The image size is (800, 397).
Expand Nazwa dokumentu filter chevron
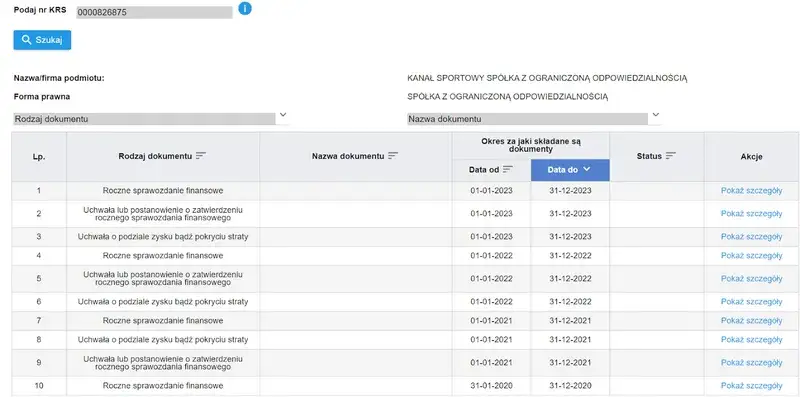pyautogui.click(x=656, y=115)
